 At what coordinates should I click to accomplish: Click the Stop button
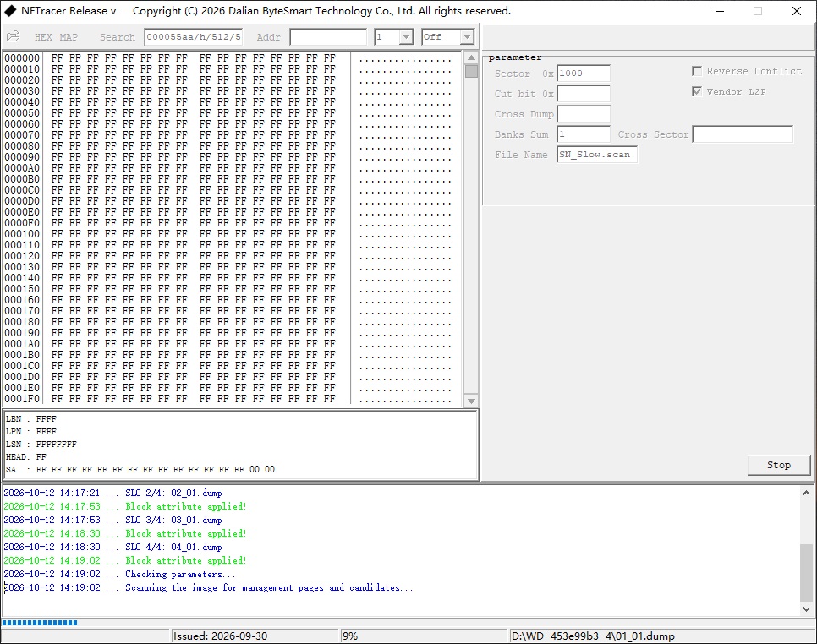click(x=779, y=465)
